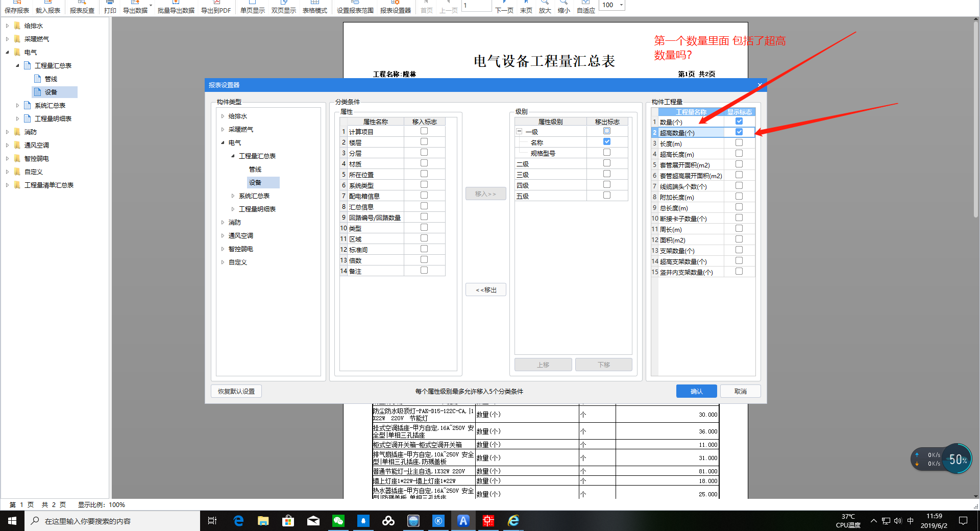This screenshot has width=980, height=531.
Task: Open 设置报表范围 tool
Action: tap(355, 7)
